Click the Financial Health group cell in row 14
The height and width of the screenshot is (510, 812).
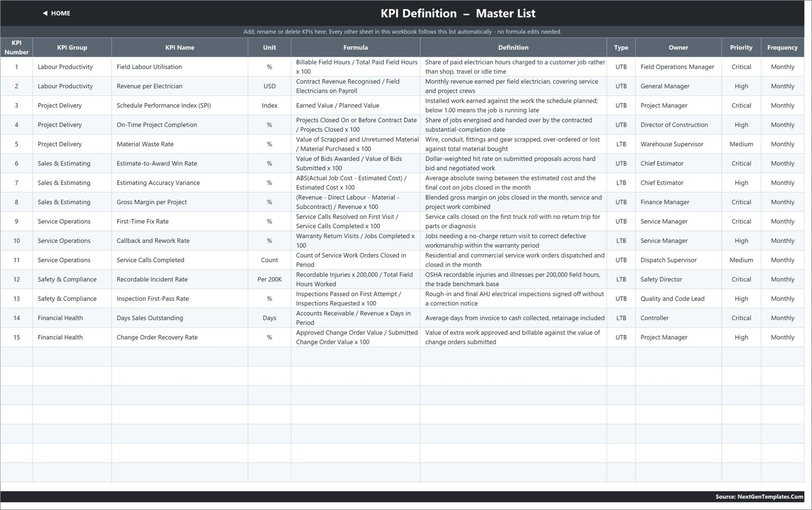point(72,318)
